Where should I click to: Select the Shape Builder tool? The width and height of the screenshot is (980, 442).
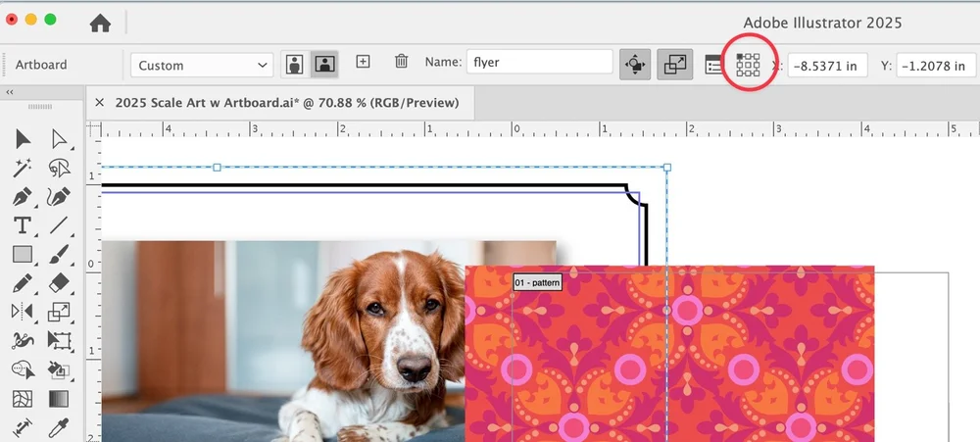pyautogui.click(x=23, y=369)
